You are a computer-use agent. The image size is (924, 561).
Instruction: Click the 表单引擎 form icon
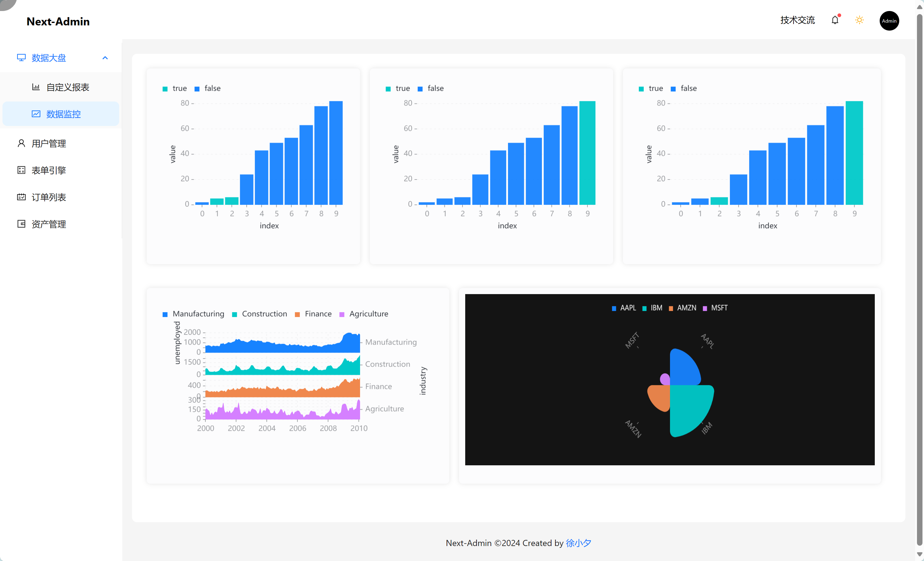pos(21,170)
